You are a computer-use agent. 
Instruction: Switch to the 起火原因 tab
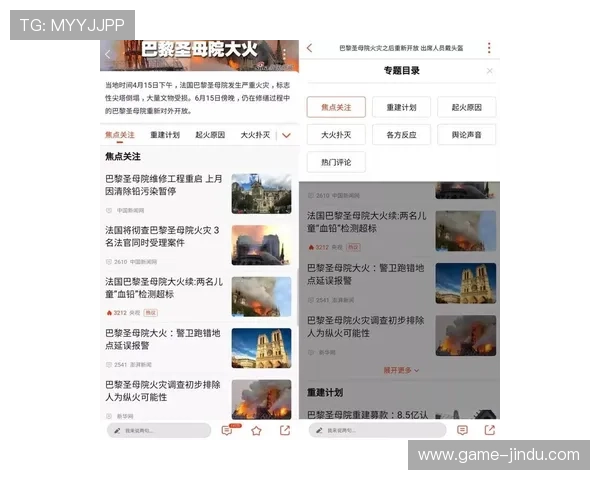210,135
